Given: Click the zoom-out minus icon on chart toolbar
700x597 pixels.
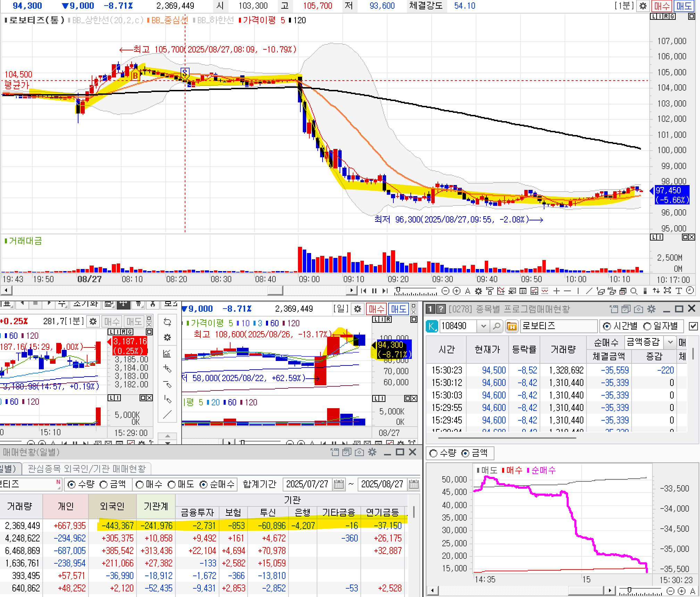Looking at the screenshot, I should click(x=445, y=291).
